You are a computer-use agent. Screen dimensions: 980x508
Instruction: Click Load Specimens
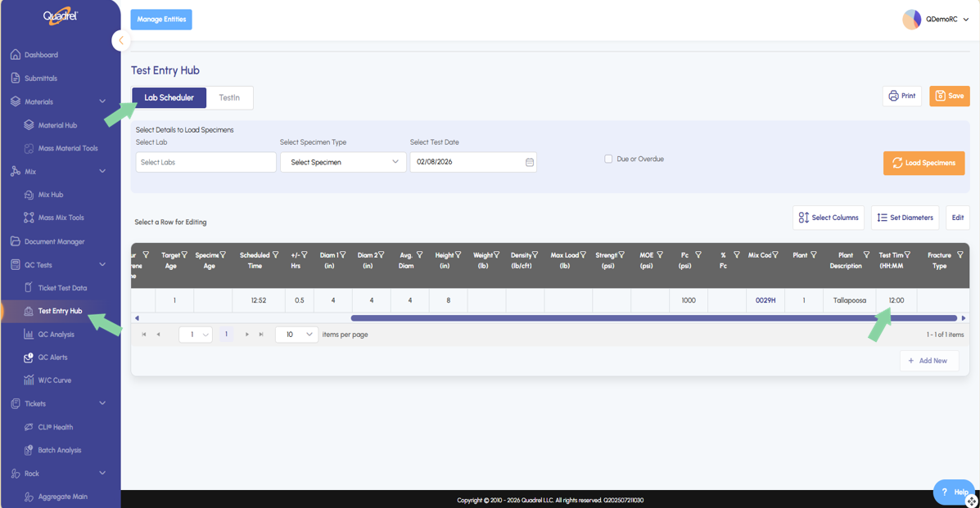click(924, 163)
